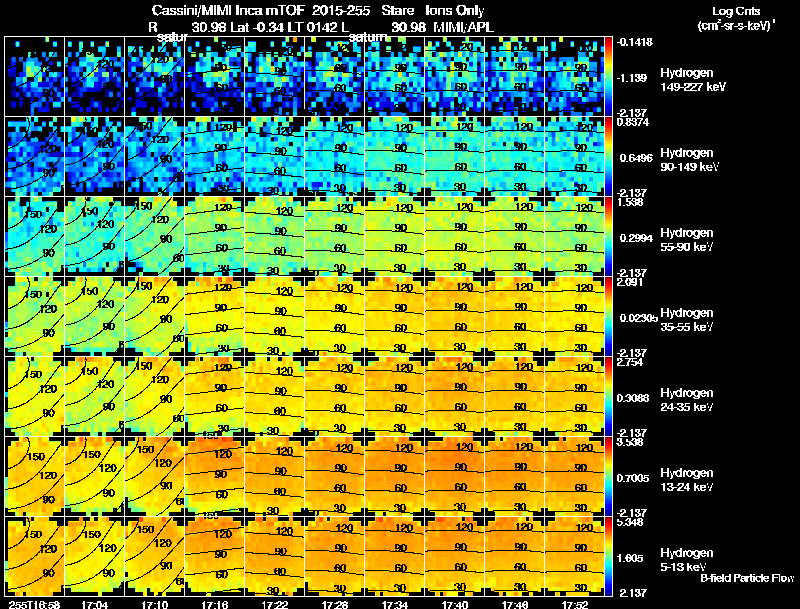The image size is (800, 609).
Task: Click the 17:46 time axis label
Action: [515, 604]
